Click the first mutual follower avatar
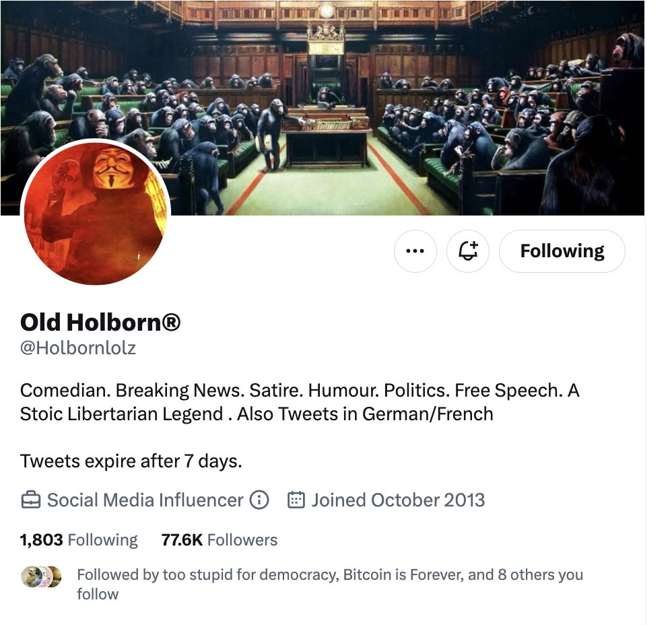Viewport: 672px width, 625px height. coord(30,577)
